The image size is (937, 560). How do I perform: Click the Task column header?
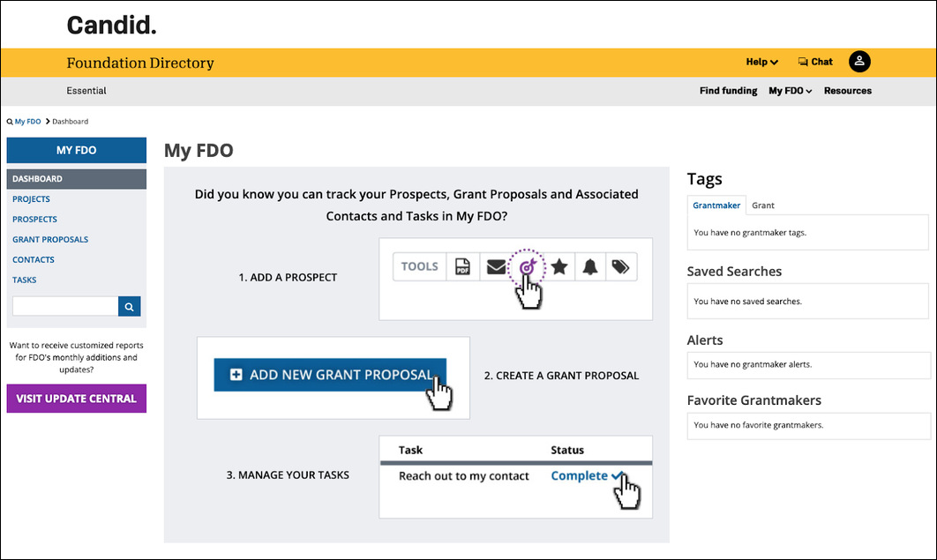click(410, 450)
